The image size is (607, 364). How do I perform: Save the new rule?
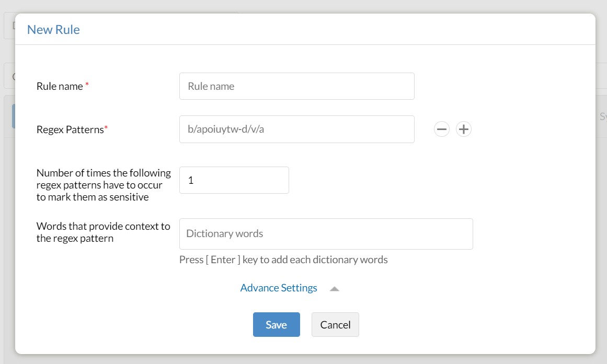coord(276,324)
